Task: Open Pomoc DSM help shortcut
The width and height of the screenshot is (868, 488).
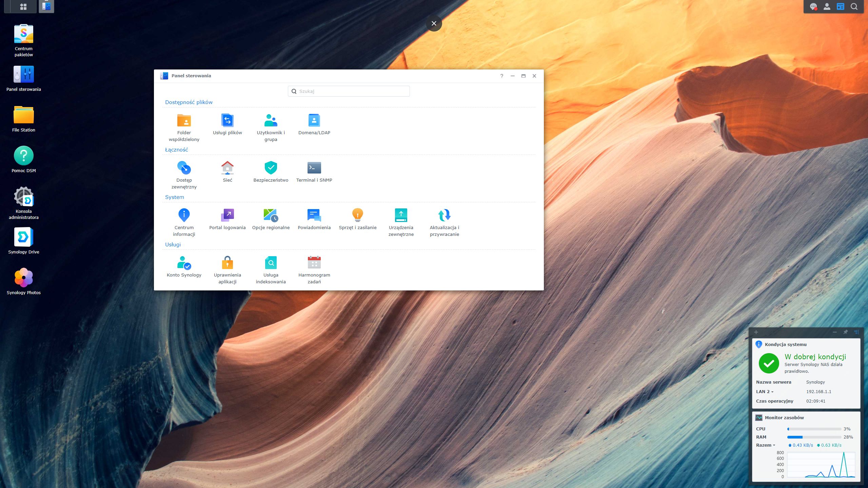Action: (x=24, y=160)
